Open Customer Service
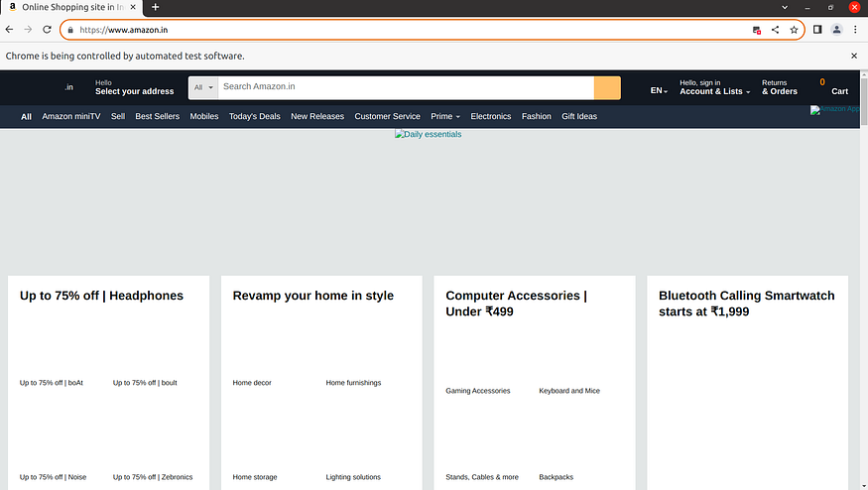Image resolution: width=868 pixels, height=490 pixels. coord(387,116)
